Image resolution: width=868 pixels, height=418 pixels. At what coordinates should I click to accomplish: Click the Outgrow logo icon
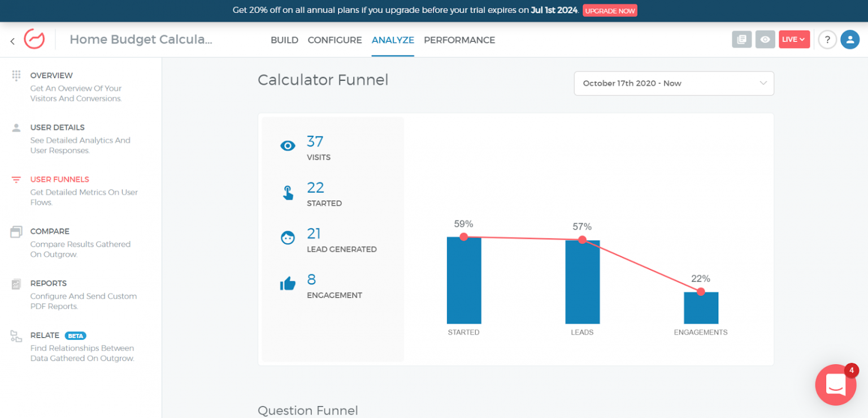point(34,40)
